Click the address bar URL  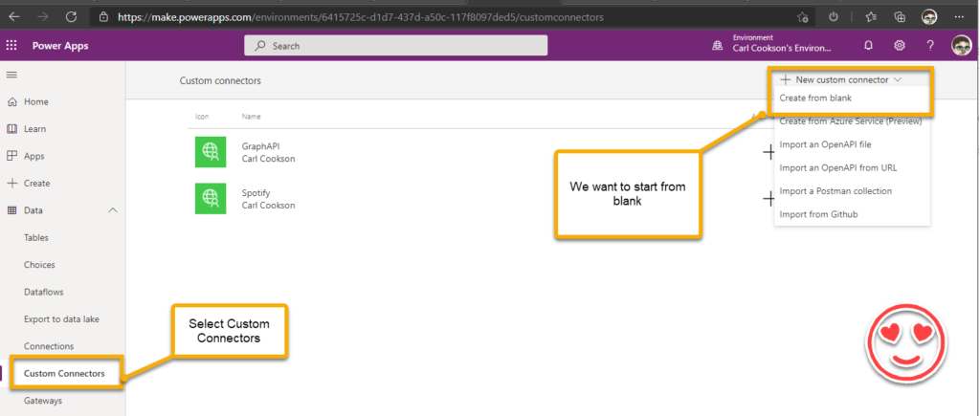[361, 17]
